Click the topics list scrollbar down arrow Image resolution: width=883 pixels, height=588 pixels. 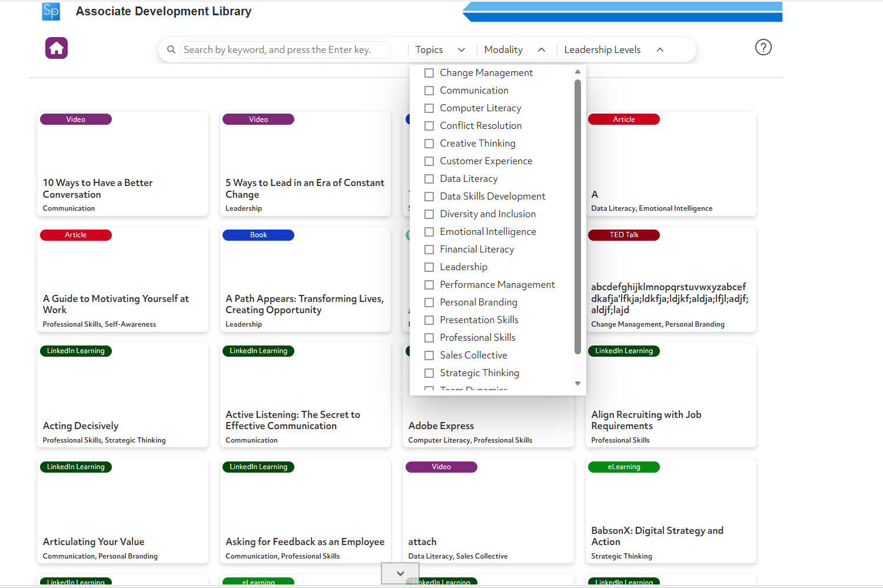pos(577,384)
